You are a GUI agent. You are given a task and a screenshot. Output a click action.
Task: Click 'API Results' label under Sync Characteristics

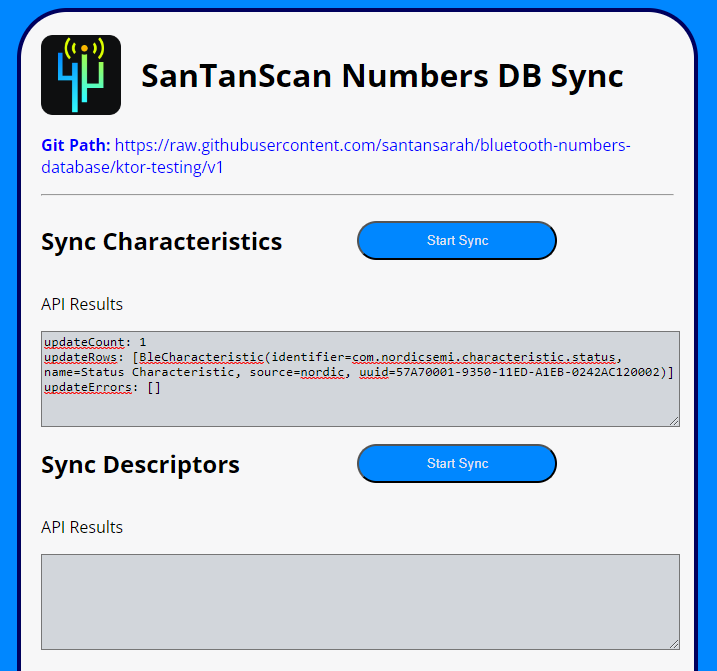(x=82, y=304)
